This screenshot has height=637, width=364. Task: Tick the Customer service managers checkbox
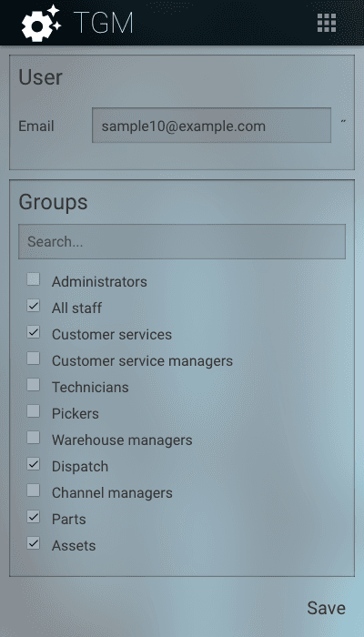(x=34, y=359)
